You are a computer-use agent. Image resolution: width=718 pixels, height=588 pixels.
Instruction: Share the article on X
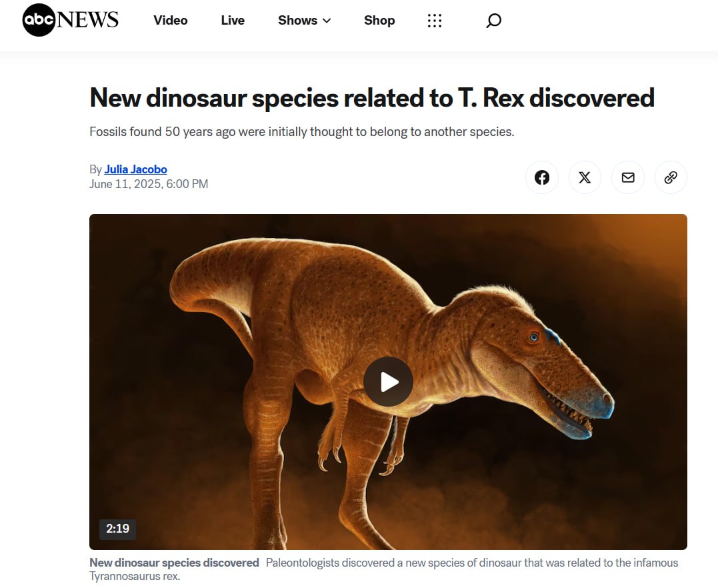click(585, 177)
